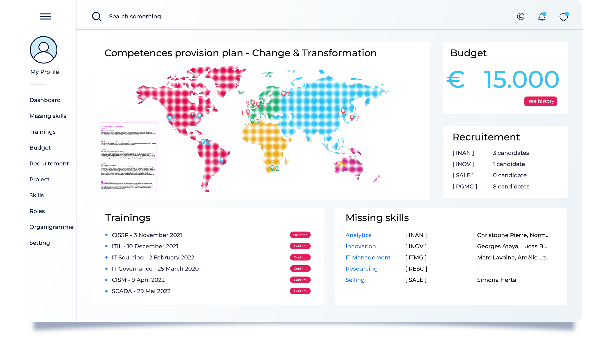The image size is (608, 364).
Task: Confirm the ITIL 10 December training
Action: coord(300,246)
